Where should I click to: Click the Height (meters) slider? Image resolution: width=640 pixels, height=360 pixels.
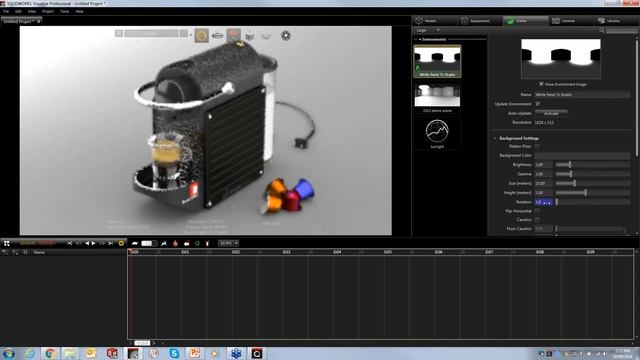click(x=593, y=193)
